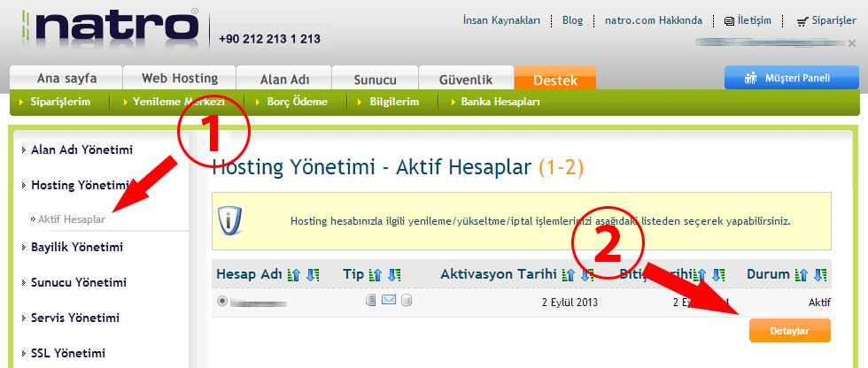Sort Aktivasyon Tarihi ascending arrow
This screenshot has width=868, height=368.
568,274
